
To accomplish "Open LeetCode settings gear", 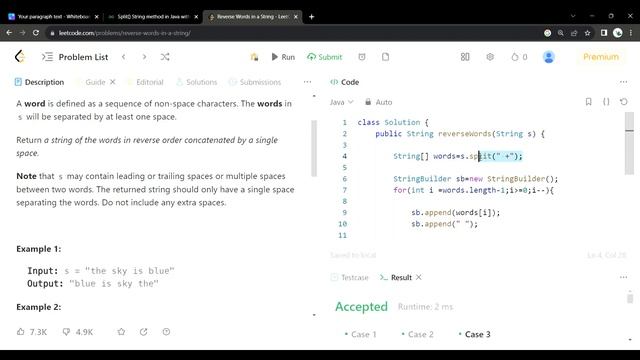I will pyautogui.click(x=490, y=57).
